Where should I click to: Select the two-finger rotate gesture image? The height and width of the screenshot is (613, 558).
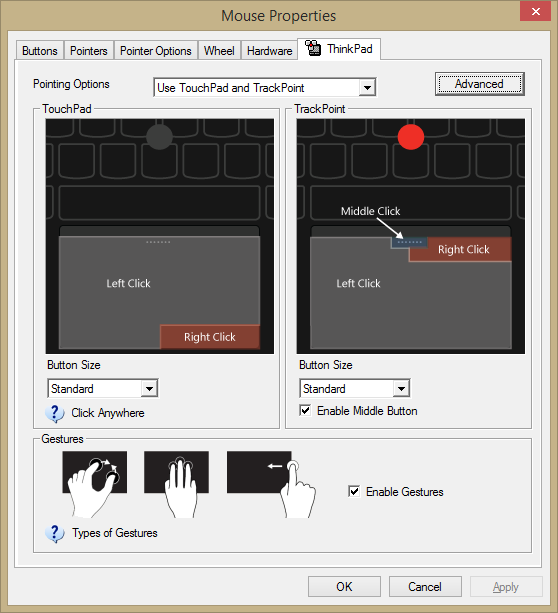[x=94, y=484]
